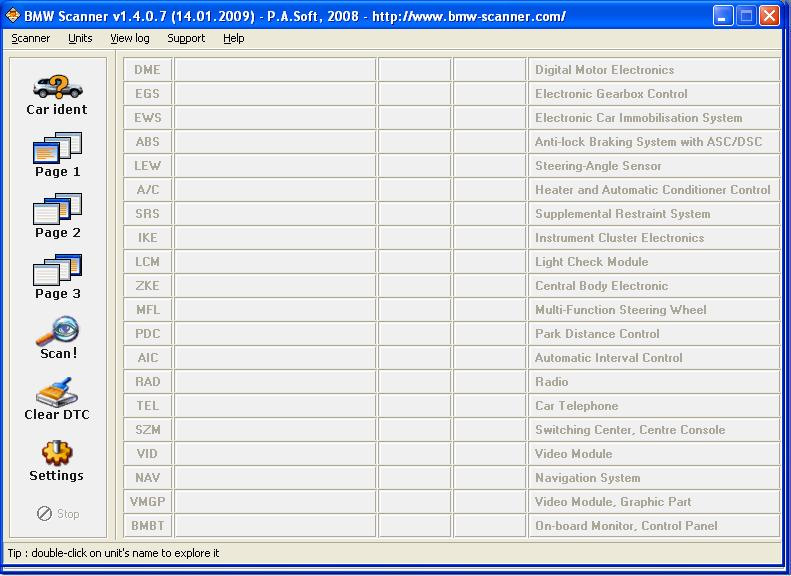
Task: Open the View log menu
Action: click(x=130, y=38)
